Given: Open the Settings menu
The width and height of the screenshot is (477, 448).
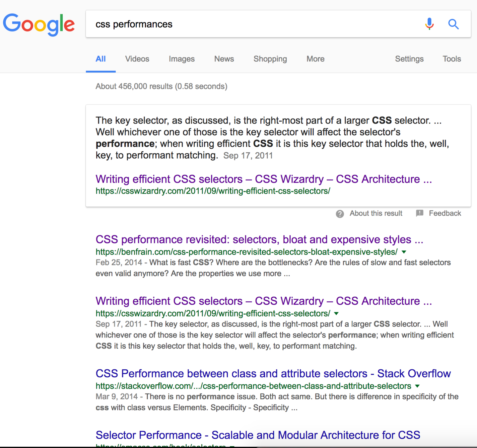Looking at the screenshot, I should click(x=409, y=59).
